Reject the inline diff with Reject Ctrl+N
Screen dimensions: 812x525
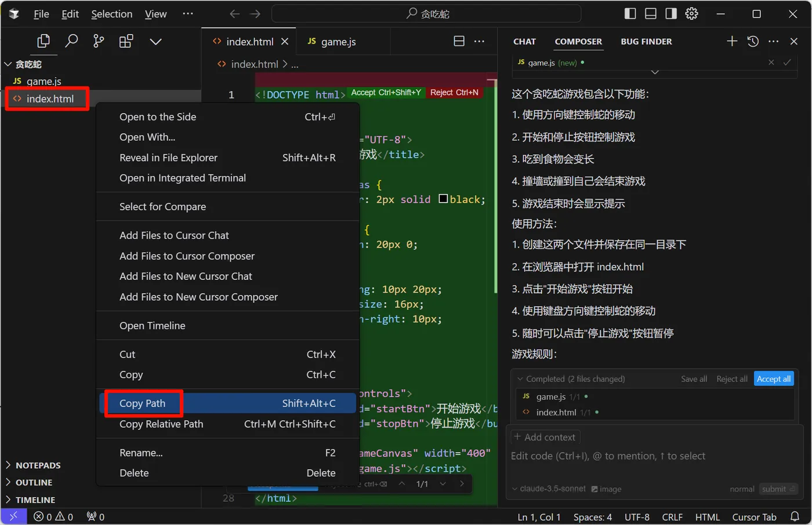pos(454,93)
